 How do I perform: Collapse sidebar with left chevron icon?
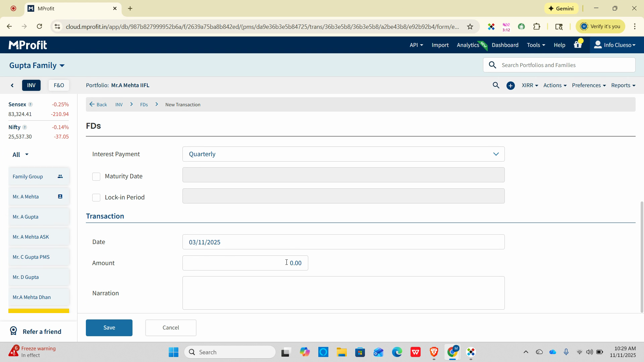pos(12,85)
